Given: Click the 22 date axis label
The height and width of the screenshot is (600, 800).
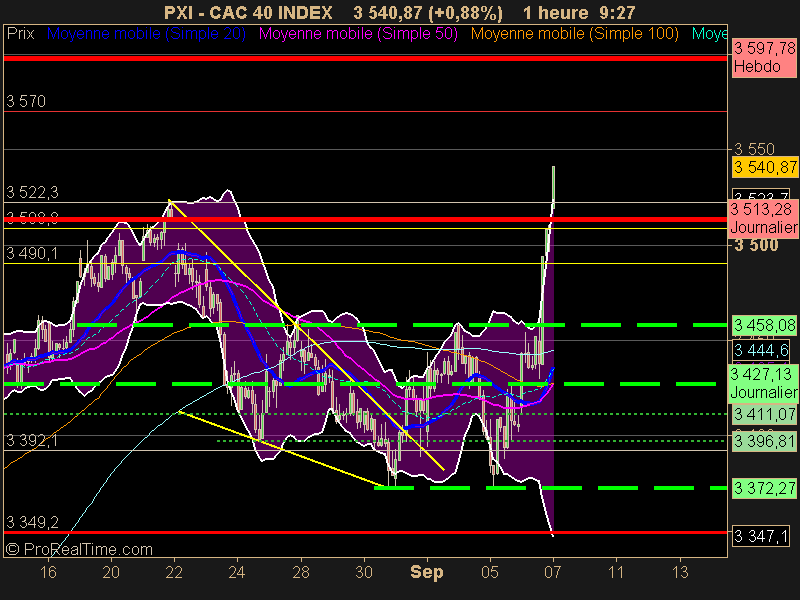Looking at the screenshot, I should pos(174,572).
